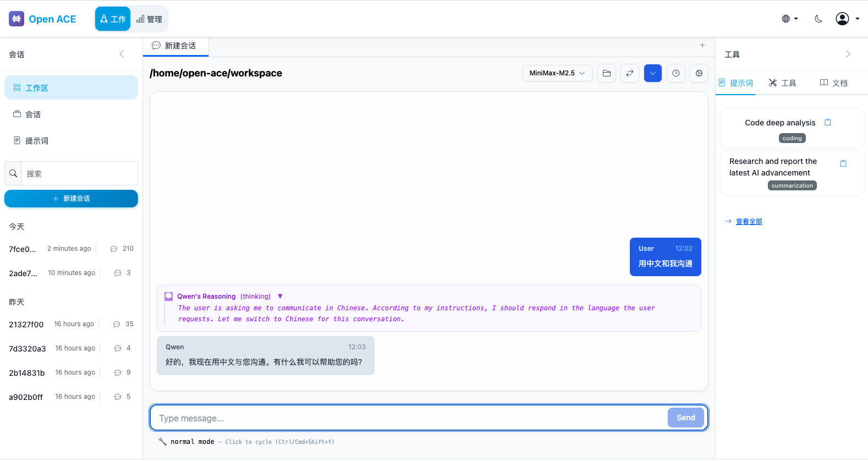The image size is (868, 461).
Task: Open the clock history icon
Action: tap(676, 73)
